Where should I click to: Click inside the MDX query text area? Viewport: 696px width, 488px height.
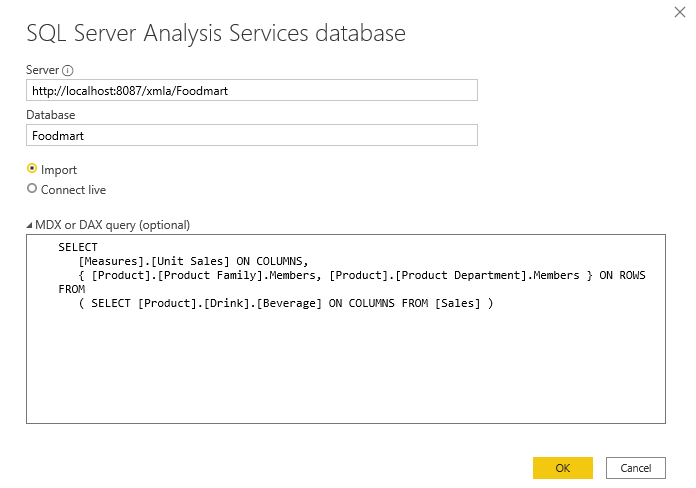(346, 329)
